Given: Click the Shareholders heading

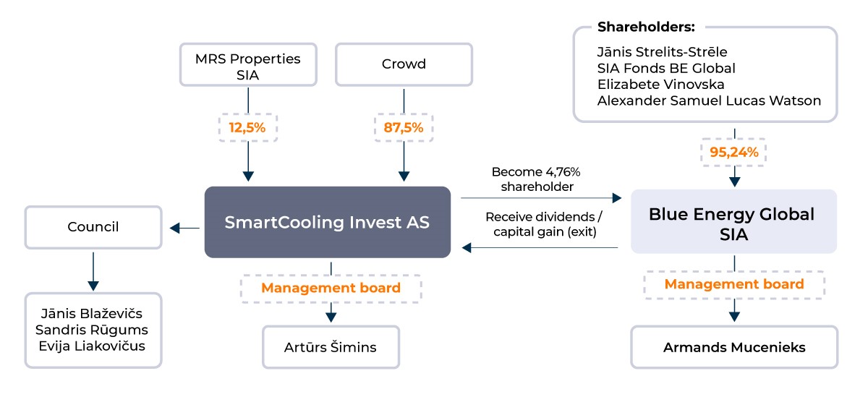Looking at the screenshot, I should coord(646,27).
